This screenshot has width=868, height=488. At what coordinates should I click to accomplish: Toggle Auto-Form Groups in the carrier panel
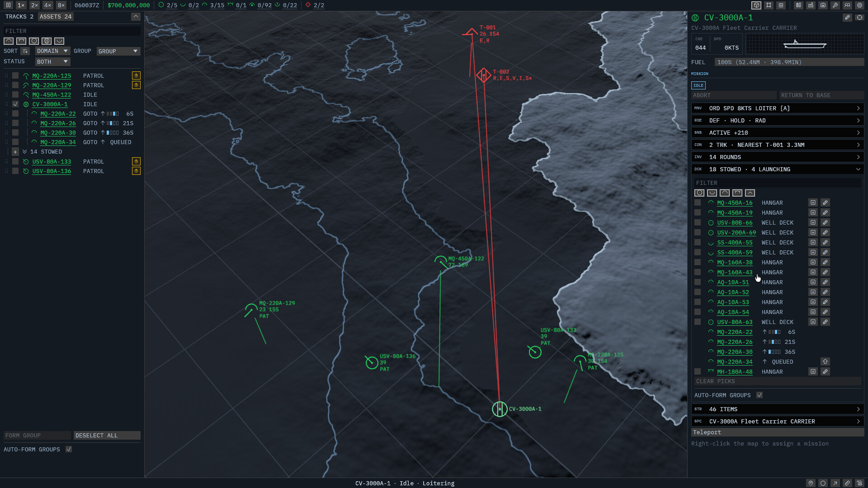point(759,395)
